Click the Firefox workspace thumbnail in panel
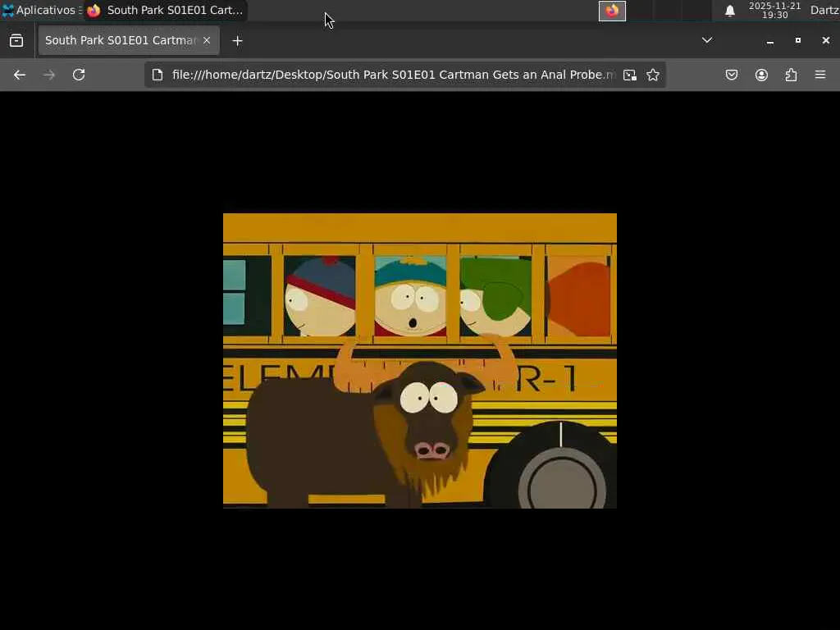 tap(612, 11)
